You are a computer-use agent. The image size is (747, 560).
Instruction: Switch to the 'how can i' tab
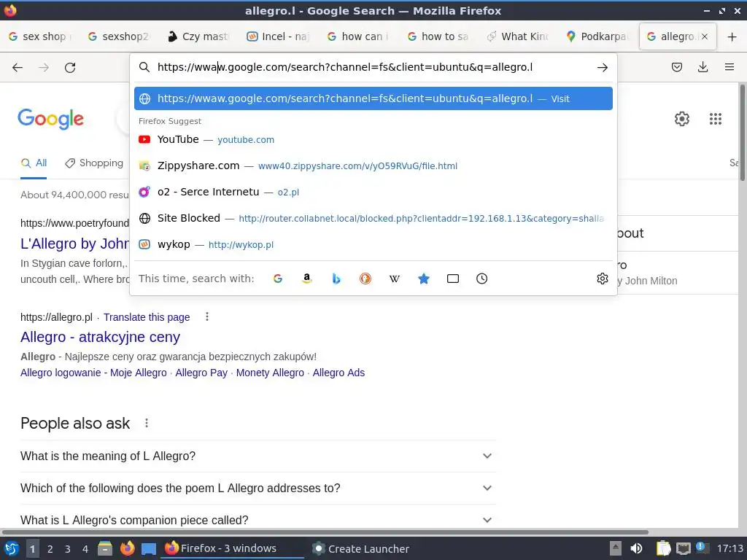[x=359, y=36]
